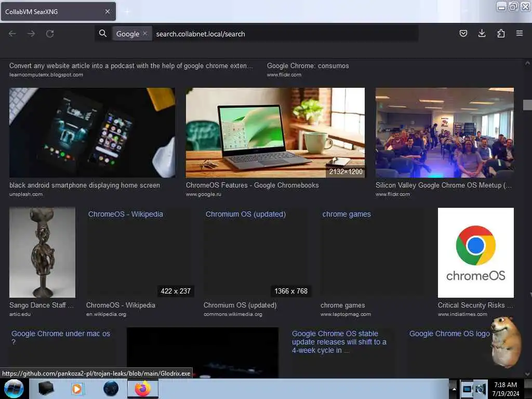Click the Google Chrome OS logo link

pyautogui.click(x=449, y=334)
